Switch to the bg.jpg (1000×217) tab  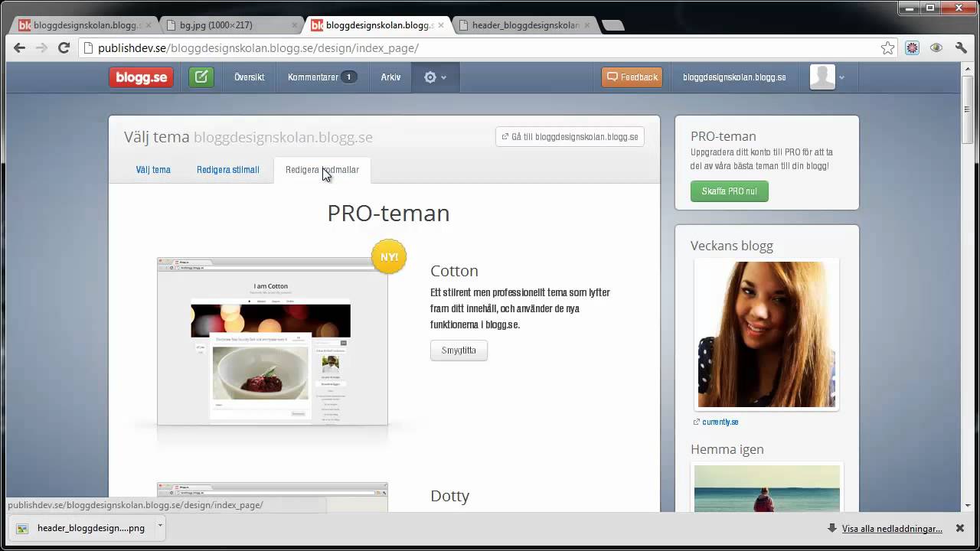pos(228,25)
